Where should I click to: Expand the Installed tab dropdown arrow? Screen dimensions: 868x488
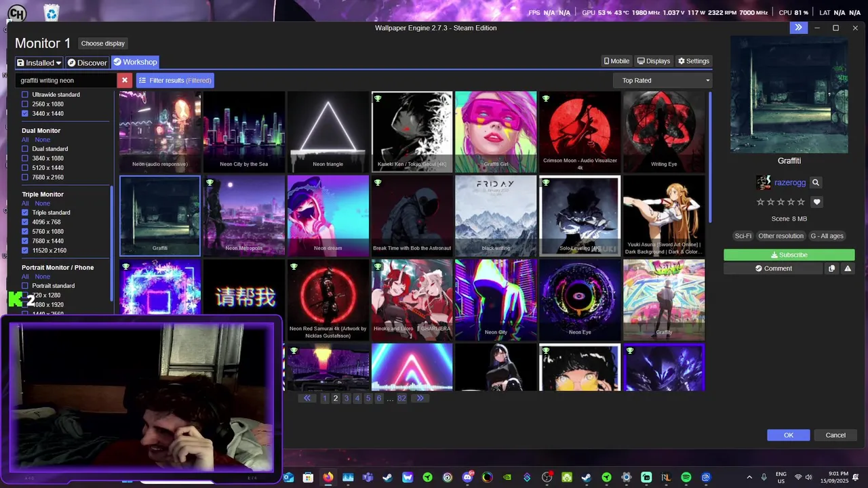point(58,62)
